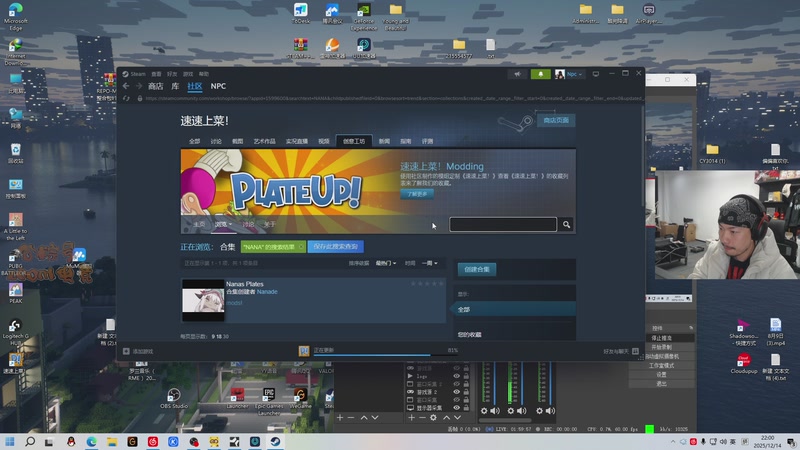Open the Windows Start button
The image size is (800, 450).
click(x=10, y=441)
